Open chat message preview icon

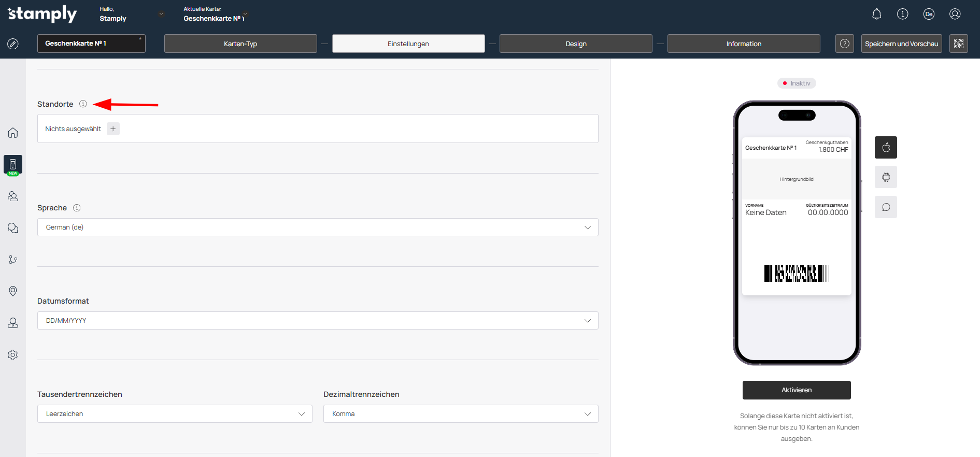click(x=886, y=207)
